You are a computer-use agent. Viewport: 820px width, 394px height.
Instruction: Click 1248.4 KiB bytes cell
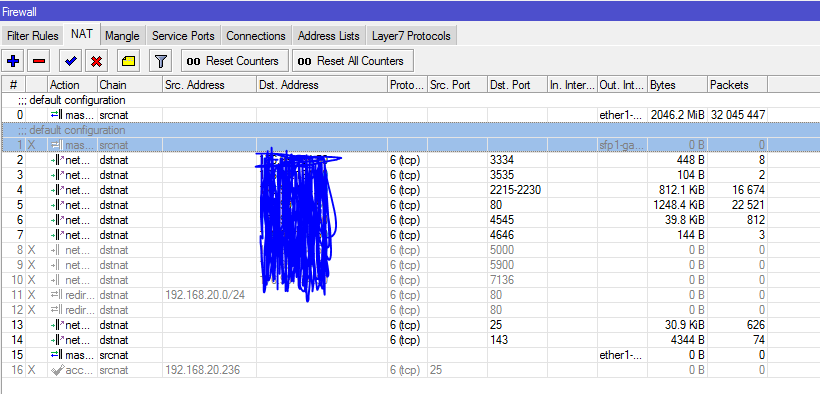(x=677, y=205)
